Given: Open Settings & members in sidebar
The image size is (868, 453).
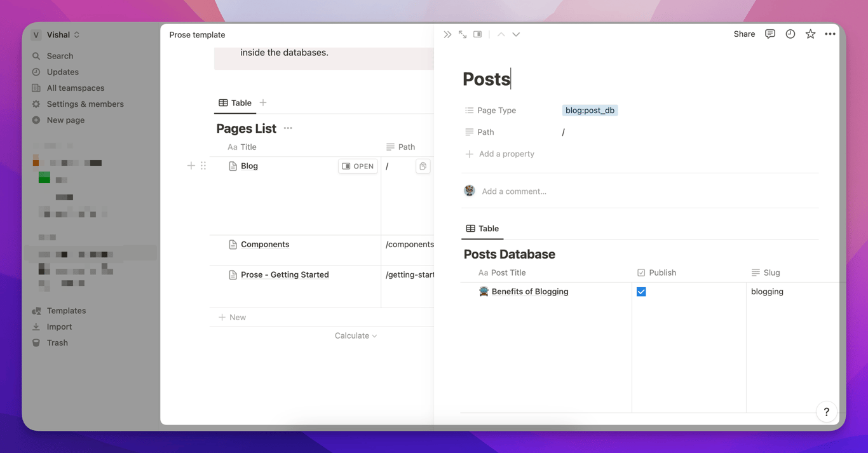Looking at the screenshot, I should (x=85, y=104).
